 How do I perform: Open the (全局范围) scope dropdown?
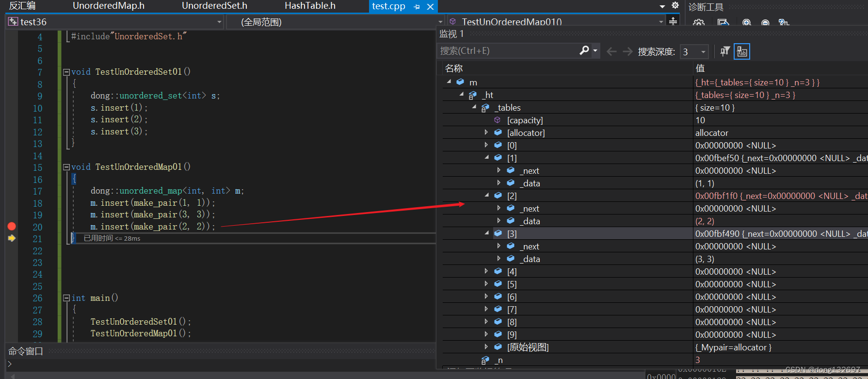[x=440, y=22]
